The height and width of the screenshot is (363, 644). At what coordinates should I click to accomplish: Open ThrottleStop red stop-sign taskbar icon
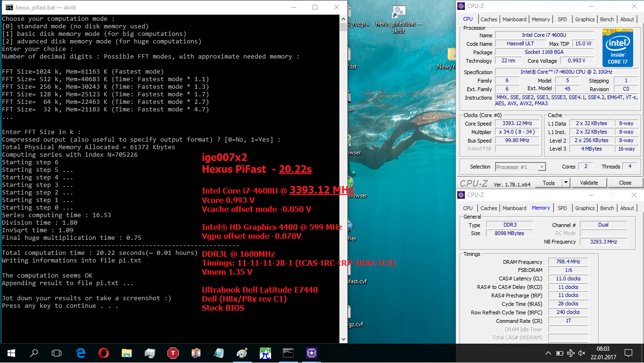click(173, 353)
